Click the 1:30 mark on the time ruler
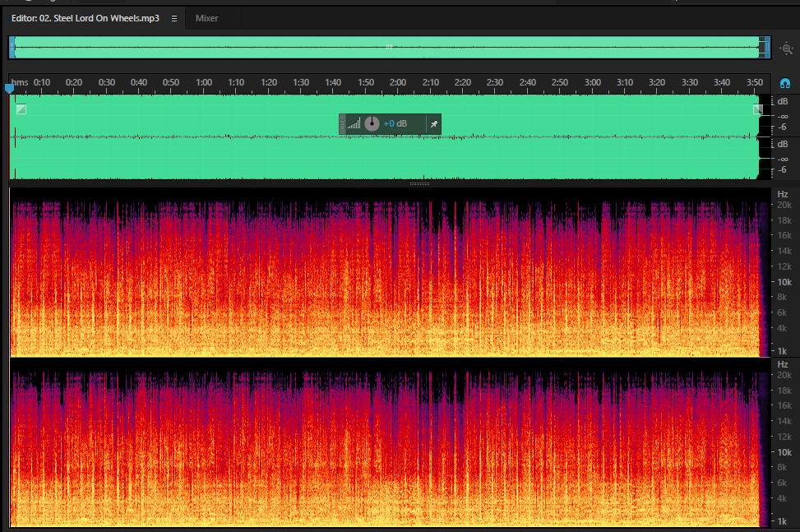The height and width of the screenshot is (532, 800). point(301,82)
